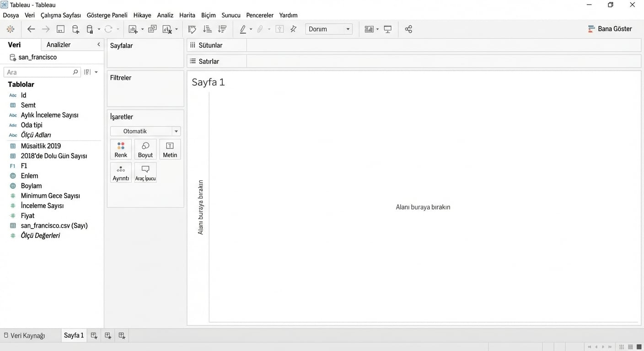644x351 pixels.
Task: Click the share workbook icon
Action: coord(408,29)
